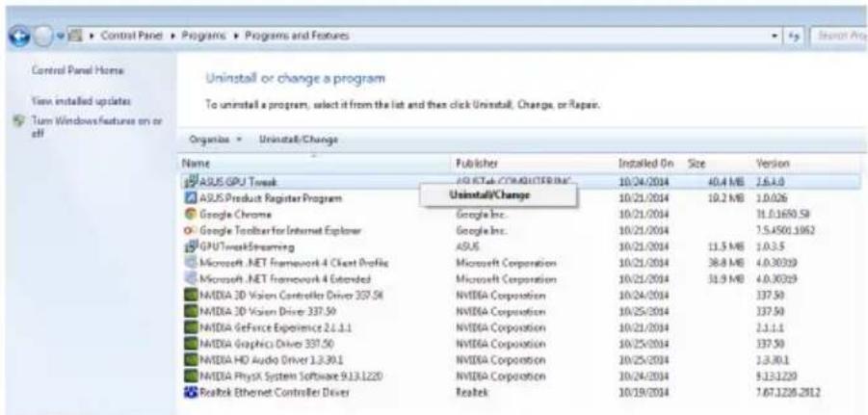Click the Realtek Ethernet Controller Driver icon
The image size is (868, 415).
[x=191, y=392]
